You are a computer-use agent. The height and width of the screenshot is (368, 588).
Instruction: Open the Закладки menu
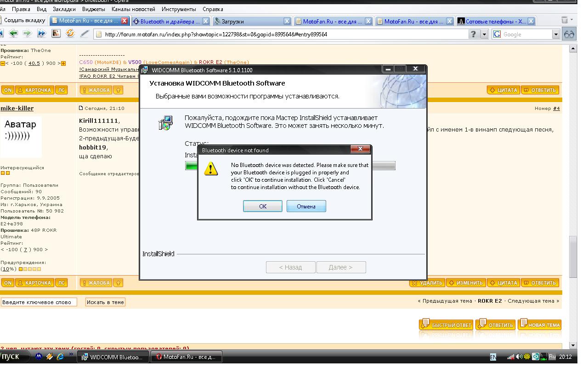(64, 9)
